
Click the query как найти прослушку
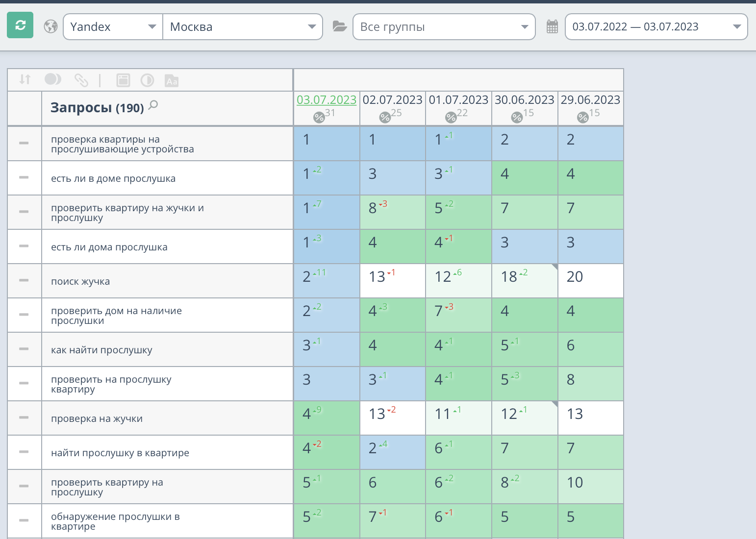tap(101, 350)
